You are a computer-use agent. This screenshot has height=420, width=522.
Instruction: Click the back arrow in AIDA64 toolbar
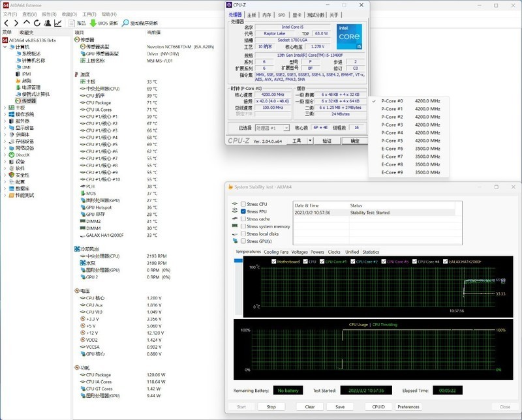6,23
